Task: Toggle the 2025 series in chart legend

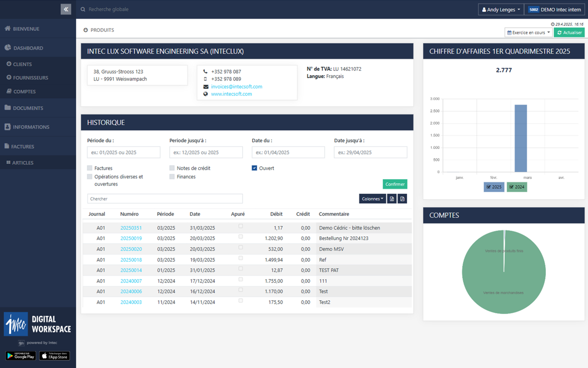Action: pos(494,187)
